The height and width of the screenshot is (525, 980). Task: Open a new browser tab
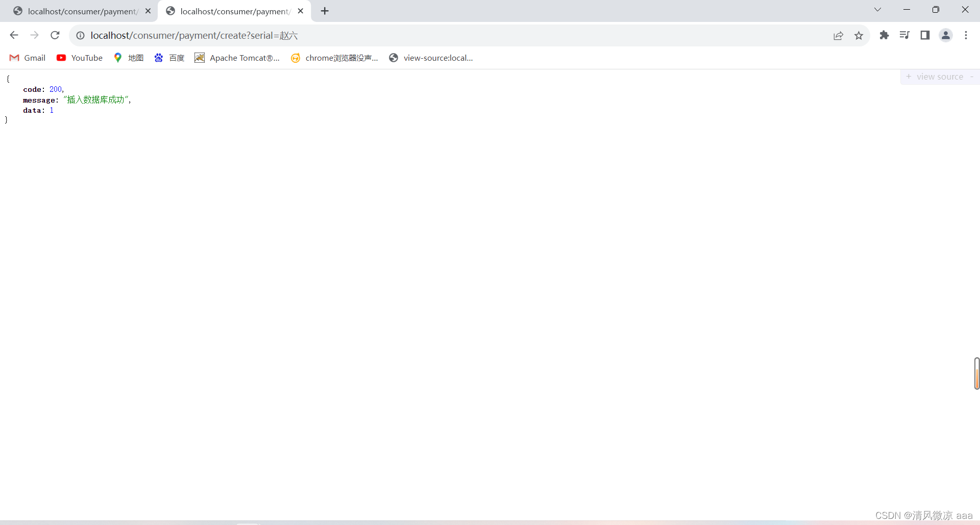[325, 11]
